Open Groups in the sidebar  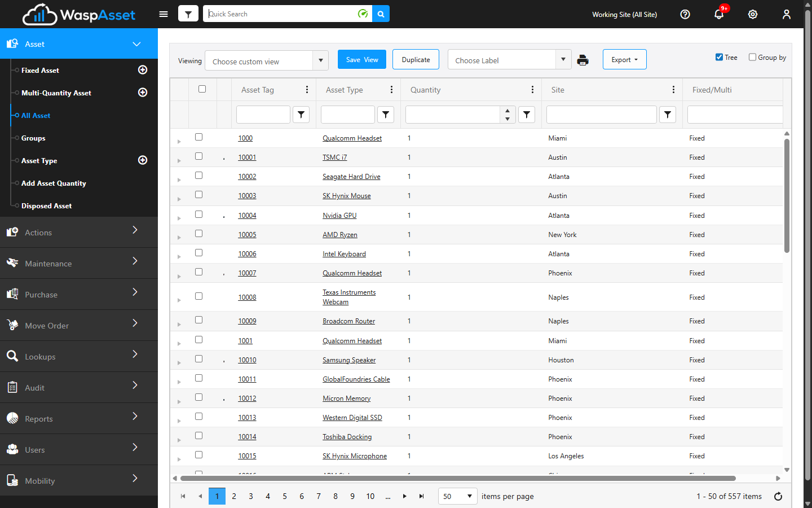[x=33, y=138]
